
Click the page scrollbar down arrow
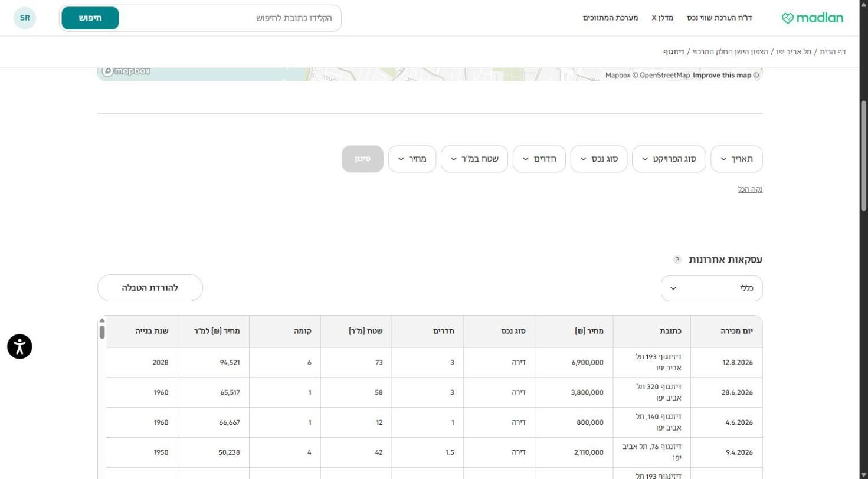click(x=863, y=474)
